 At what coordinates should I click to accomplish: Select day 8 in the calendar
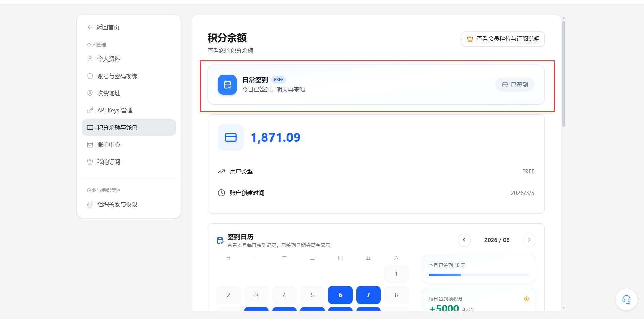(x=396, y=295)
